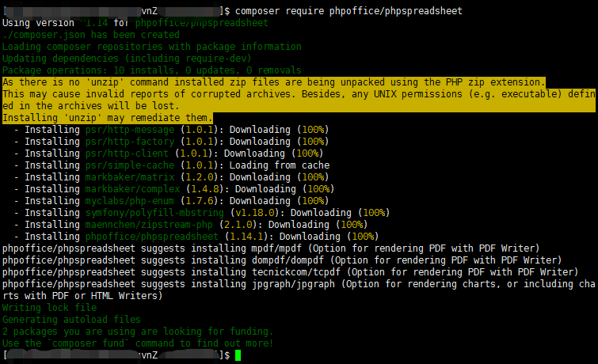This screenshot has height=364, width=598.
Task: Click the 'composer require phpoffice/phpspreadsheet' command text
Action: 349,11
